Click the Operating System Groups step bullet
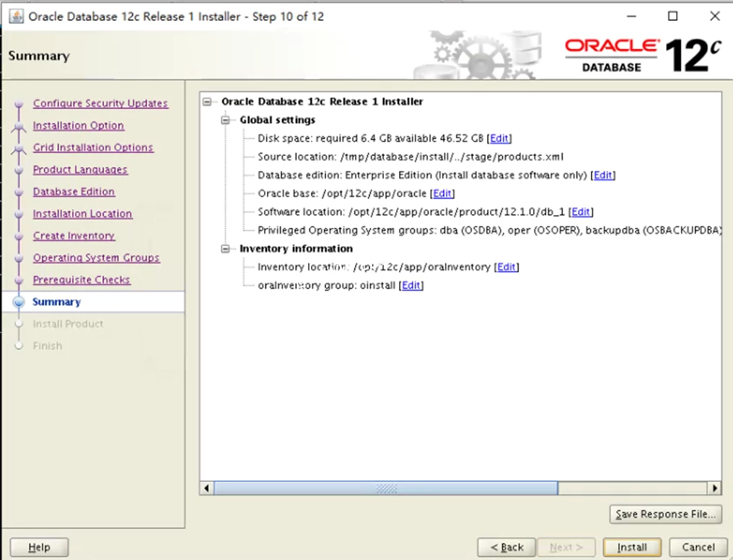Viewport: 733px width, 560px height. (19, 258)
